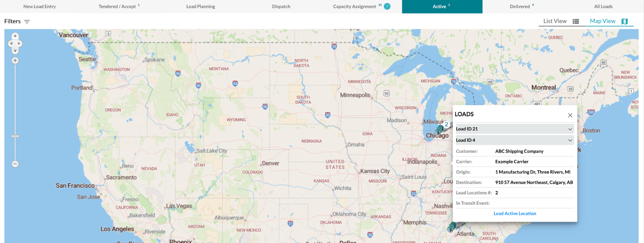Image resolution: width=644 pixels, height=243 pixels.
Task: Click the destination address in Calgary, AB
Action: coord(534,183)
